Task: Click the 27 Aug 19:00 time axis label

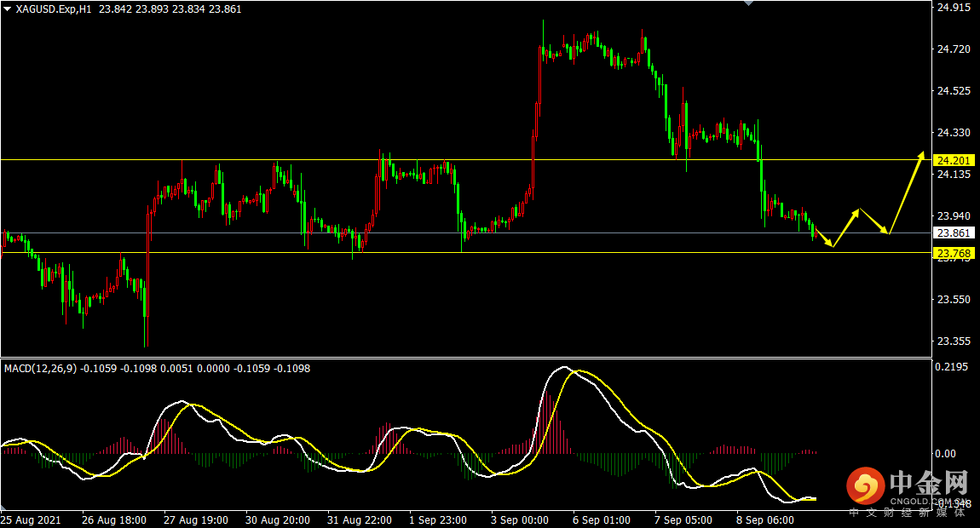Action: pyautogui.click(x=196, y=519)
